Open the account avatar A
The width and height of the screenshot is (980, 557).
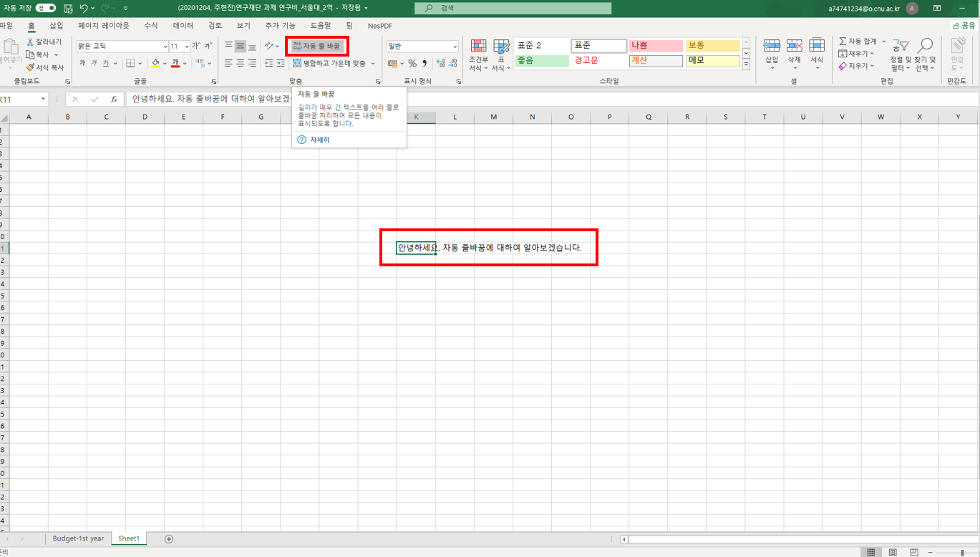[x=912, y=9]
